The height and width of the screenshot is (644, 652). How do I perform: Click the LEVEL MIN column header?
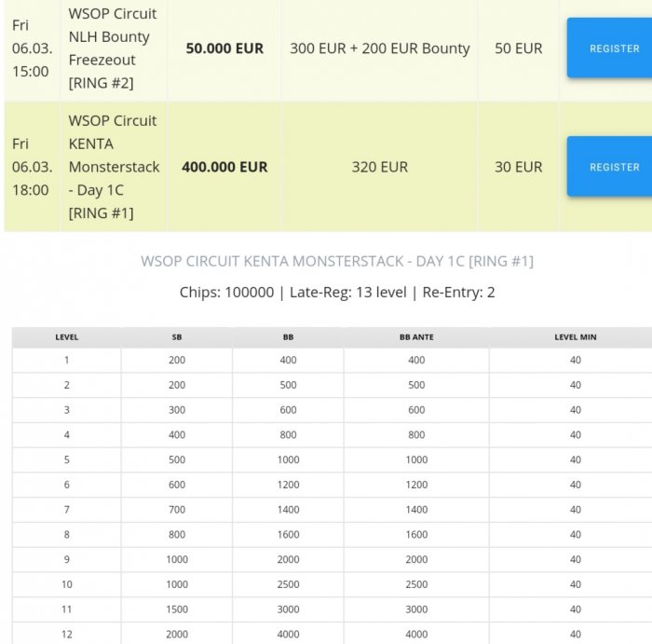[x=575, y=337]
